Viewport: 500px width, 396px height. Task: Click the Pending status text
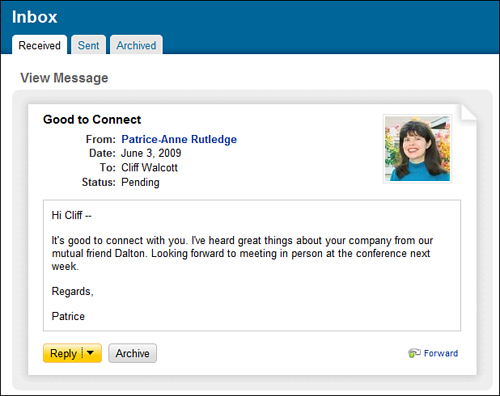pyautogui.click(x=140, y=182)
